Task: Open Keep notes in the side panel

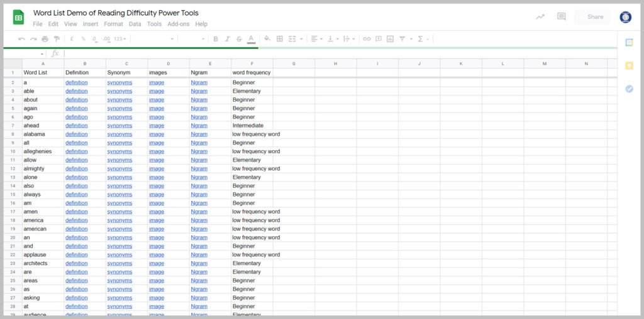Action: [x=629, y=65]
